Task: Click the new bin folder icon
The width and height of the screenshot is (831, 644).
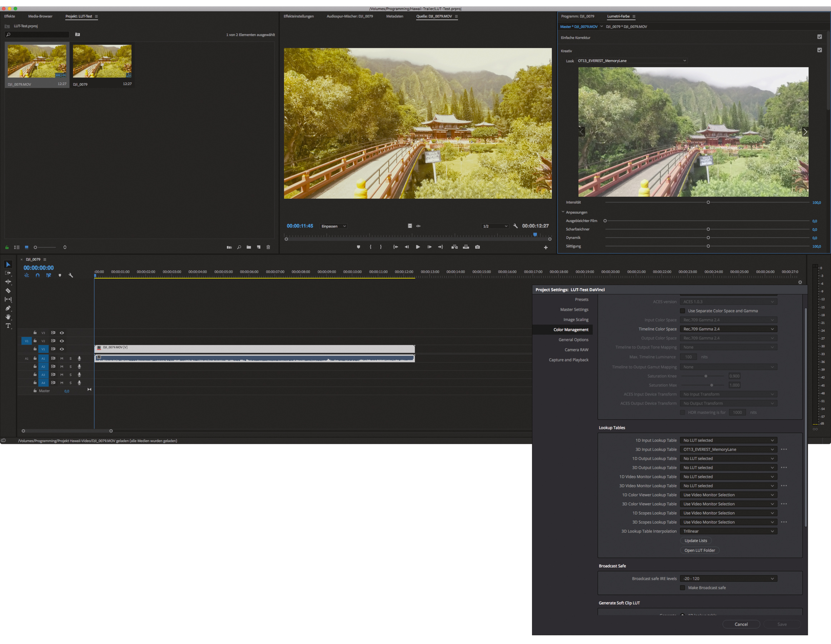Action: [249, 247]
